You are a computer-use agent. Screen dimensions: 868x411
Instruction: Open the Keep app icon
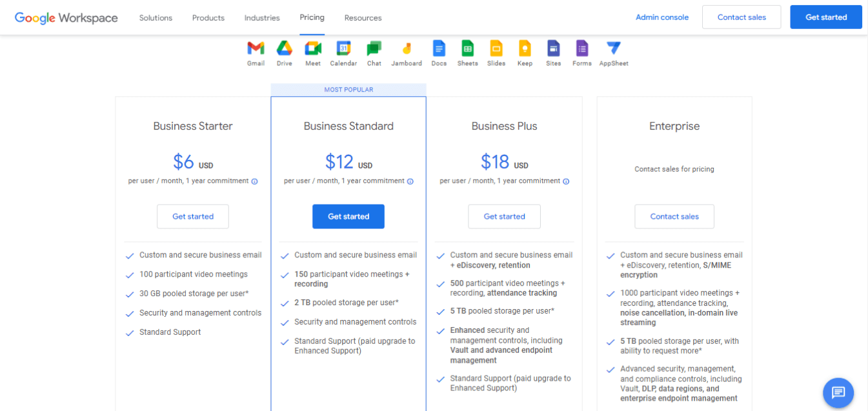pos(525,48)
